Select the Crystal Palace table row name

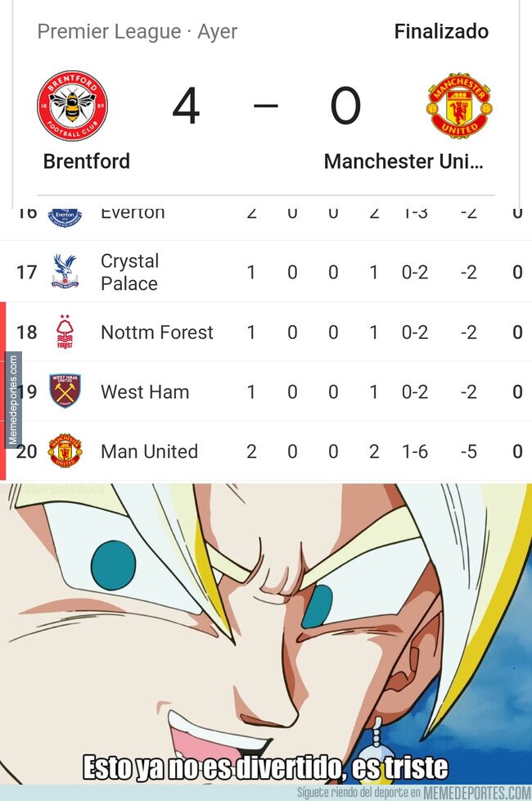pos(129,272)
